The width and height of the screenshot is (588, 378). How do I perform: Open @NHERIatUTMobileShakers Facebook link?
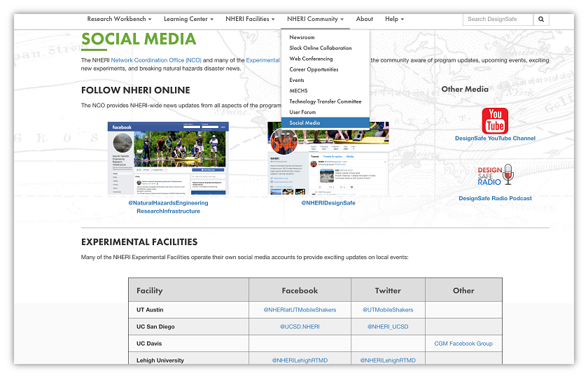pos(300,309)
